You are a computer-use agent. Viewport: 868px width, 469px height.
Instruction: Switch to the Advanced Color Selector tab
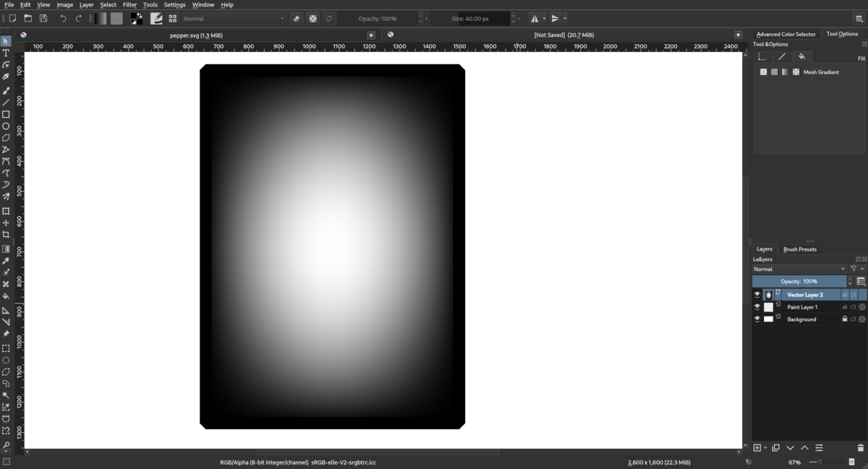point(786,34)
